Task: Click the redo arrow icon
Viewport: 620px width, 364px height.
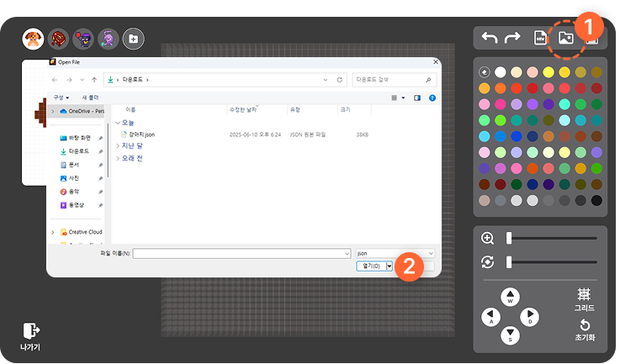Action: [512, 38]
